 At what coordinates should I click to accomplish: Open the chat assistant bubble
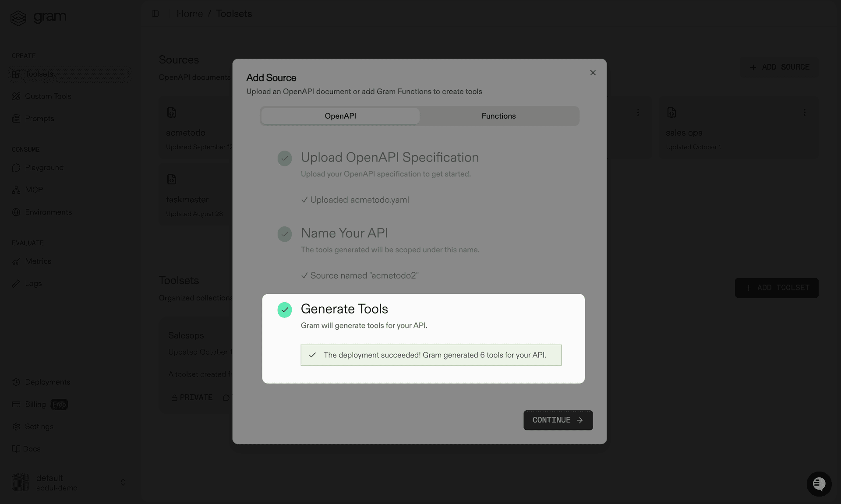click(x=819, y=484)
